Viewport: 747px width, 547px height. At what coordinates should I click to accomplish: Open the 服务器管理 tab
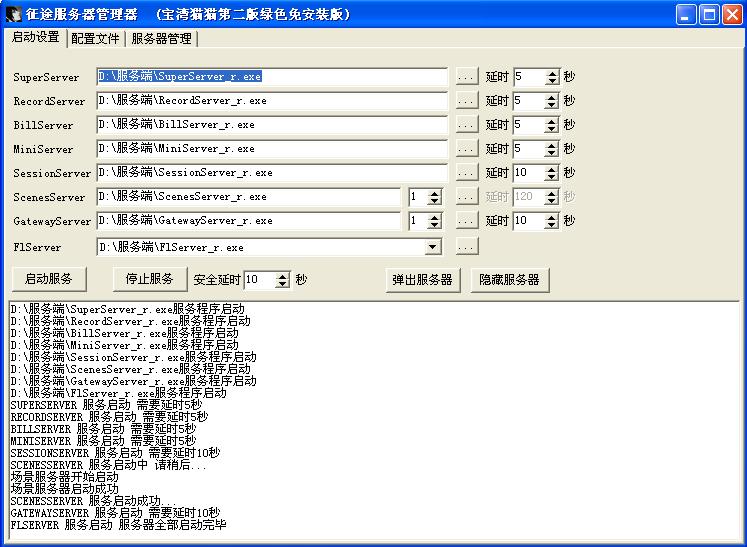point(161,39)
